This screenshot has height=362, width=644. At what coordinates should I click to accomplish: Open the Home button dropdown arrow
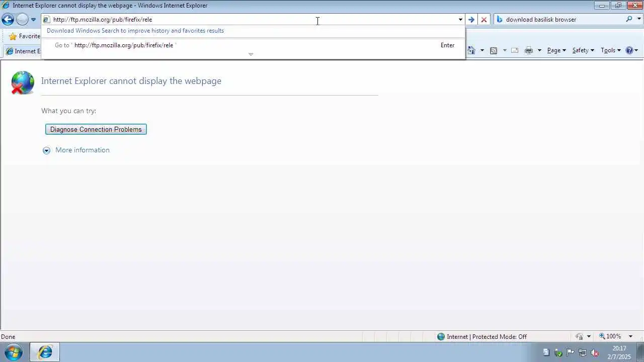click(482, 50)
